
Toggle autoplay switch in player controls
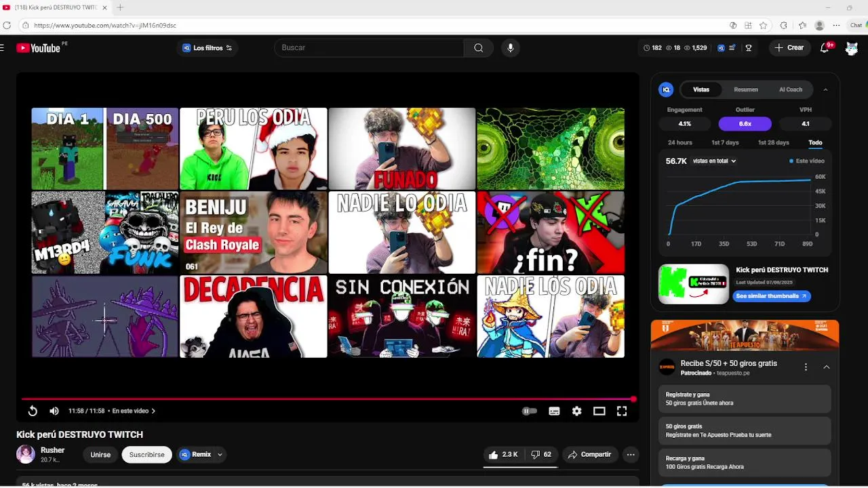[x=530, y=411]
